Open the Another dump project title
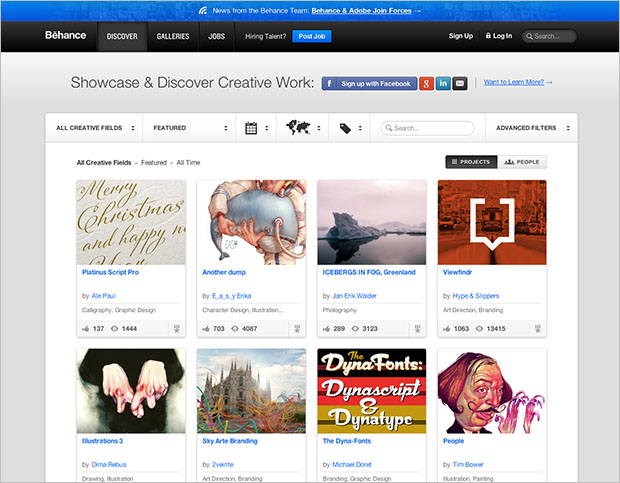620x483 pixels. click(224, 272)
